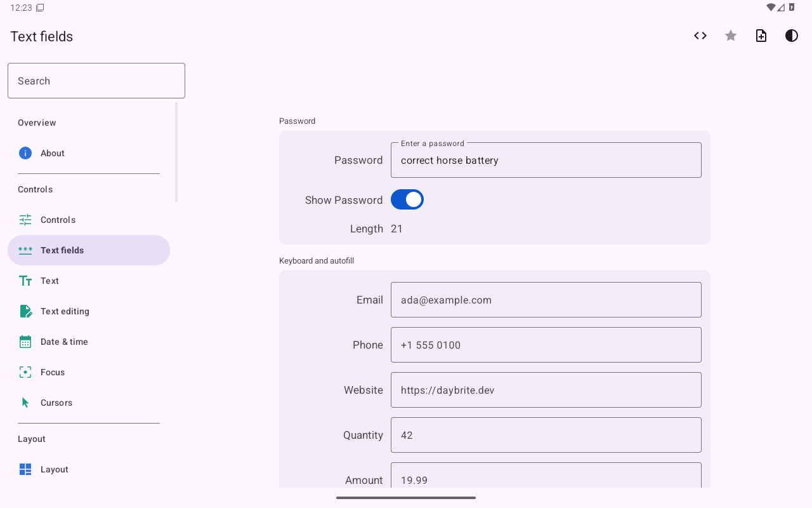Click the Show Password label
The width and height of the screenshot is (812, 508).
[344, 200]
